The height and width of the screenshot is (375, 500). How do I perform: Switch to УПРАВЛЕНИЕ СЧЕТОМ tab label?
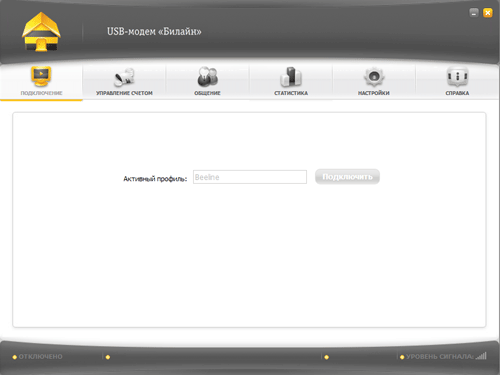[x=124, y=93]
